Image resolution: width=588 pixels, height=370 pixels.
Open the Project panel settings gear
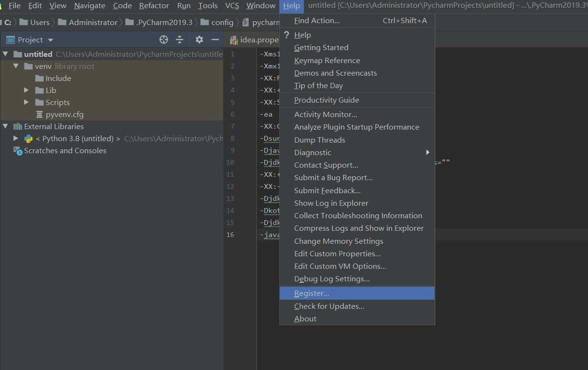(x=199, y=40)
